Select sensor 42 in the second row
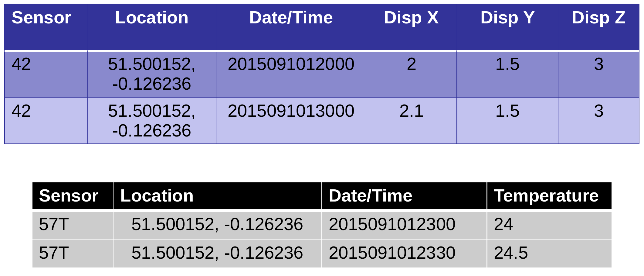Viewport: 644px width, 276px height. coord(21,111)
